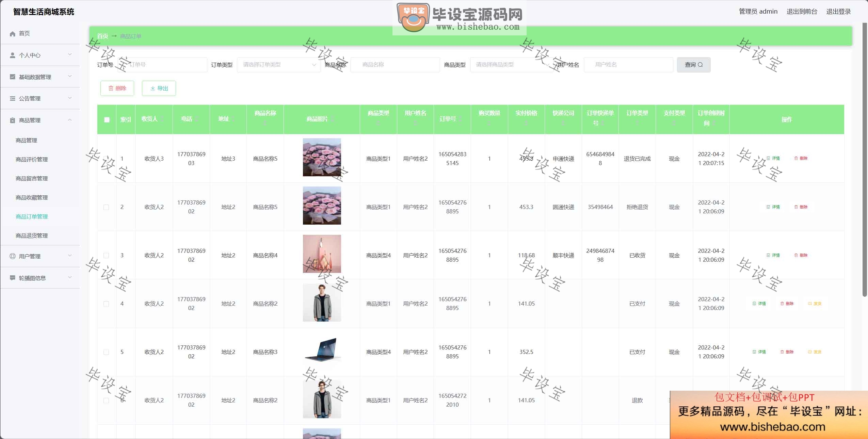The height and width of the screenshot is (439, 868).
Task: Click the download icon in the 导出 button
Action: 153,88
